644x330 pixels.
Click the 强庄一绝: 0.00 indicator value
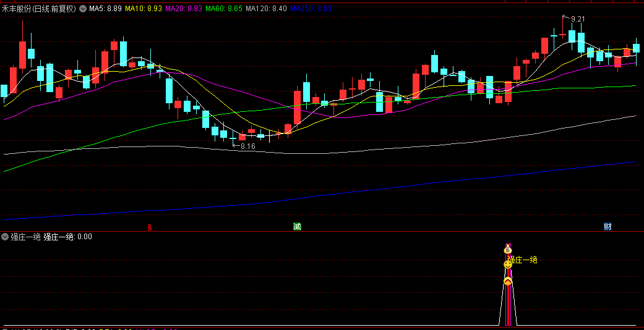(68, 237)
